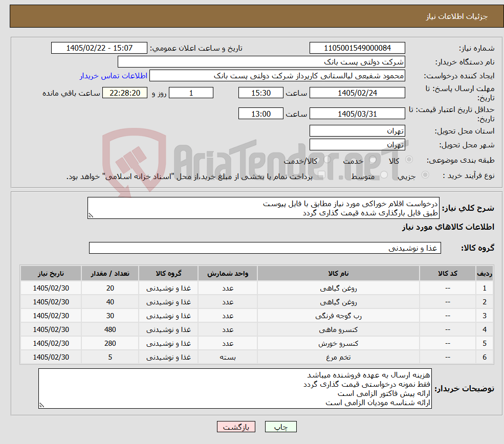Click quantity 20 in row 1
The height and width of the screenshot is (444, 504).
(110, 288)
